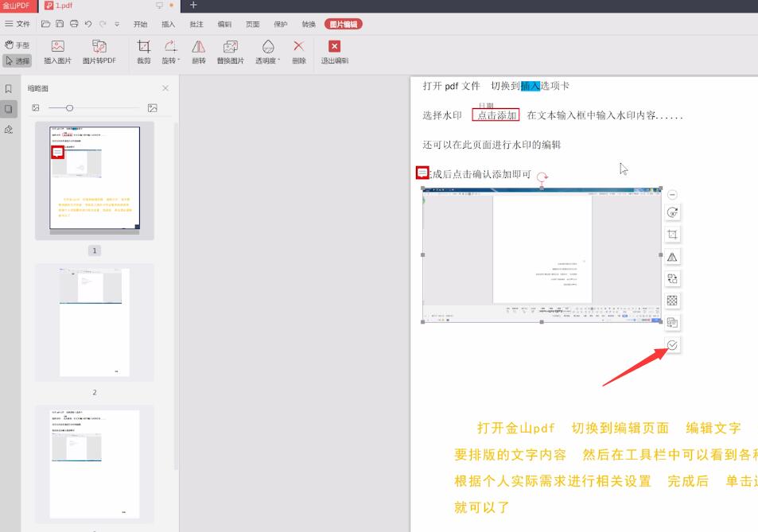Click the enlarge thumbnails large image icon
Viewport: 758px width, 532px height.
click(x=152, y=108)
